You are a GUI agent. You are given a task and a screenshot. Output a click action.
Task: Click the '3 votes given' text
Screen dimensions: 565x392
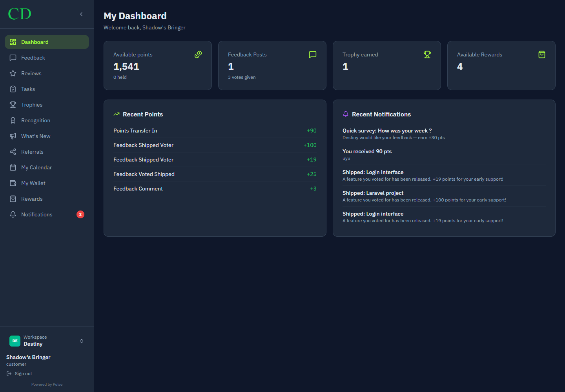pos(242,77)
